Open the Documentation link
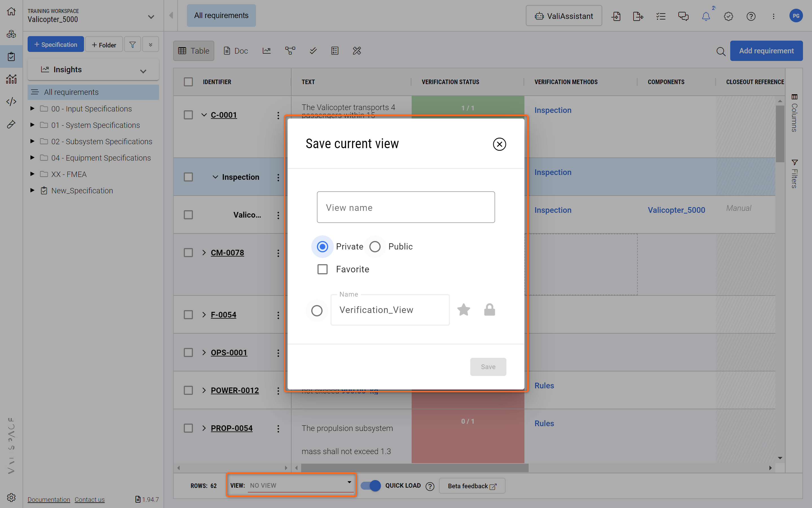This screenshot has height=508, width=812. pos(49,500)
